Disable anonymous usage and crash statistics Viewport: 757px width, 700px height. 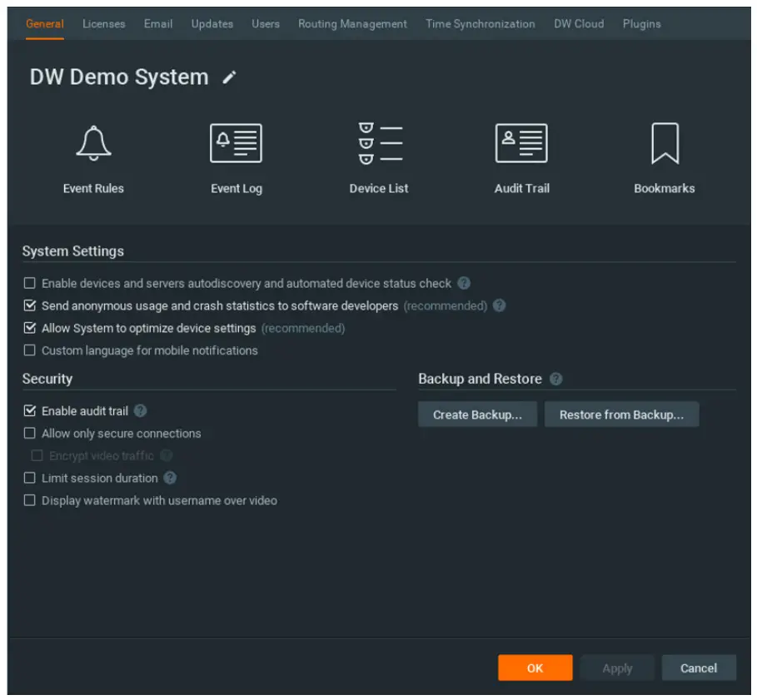[x=29, y=305]
